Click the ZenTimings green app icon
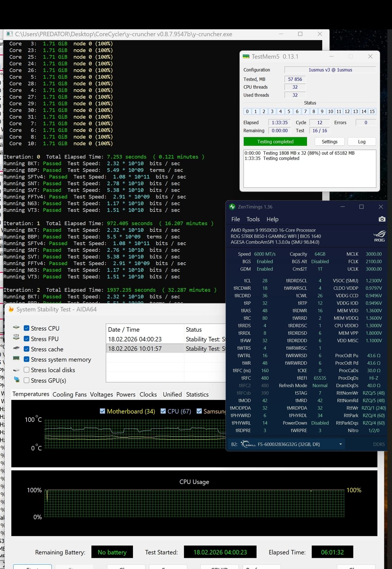The width and height of the screenshot is (392, 569). point(232,207)
